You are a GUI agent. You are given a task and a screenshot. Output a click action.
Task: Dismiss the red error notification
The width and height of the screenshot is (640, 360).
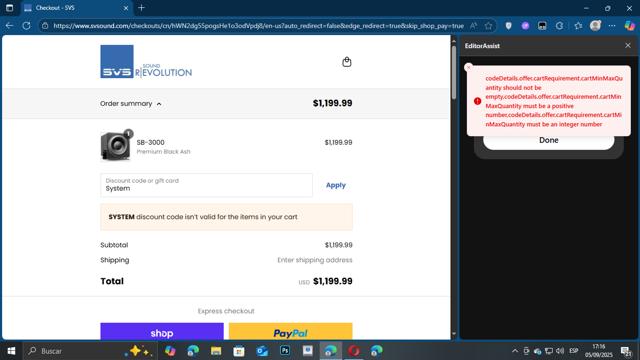(x=469, y=67)
